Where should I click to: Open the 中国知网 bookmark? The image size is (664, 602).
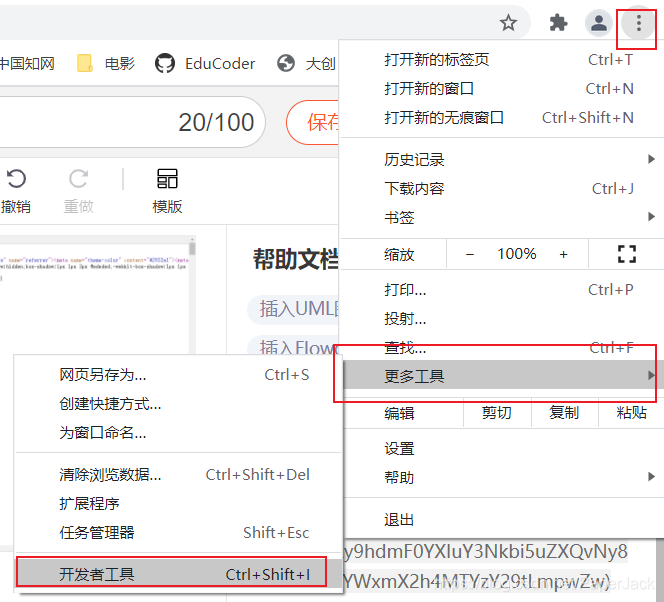click(x=27, y=64)
